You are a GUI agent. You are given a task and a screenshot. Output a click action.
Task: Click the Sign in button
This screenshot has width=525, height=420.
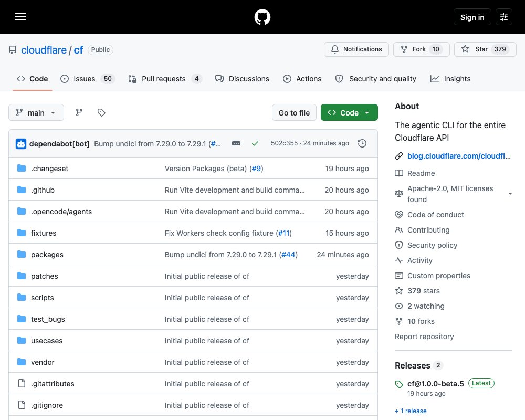(x=472, y=17)
